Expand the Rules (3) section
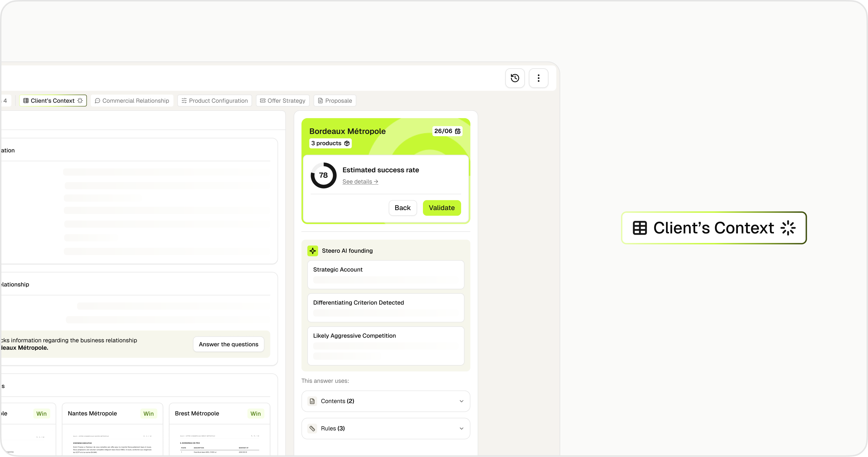Image resolution: width=868 pixels, height=457 pixels. click(385, 428)
